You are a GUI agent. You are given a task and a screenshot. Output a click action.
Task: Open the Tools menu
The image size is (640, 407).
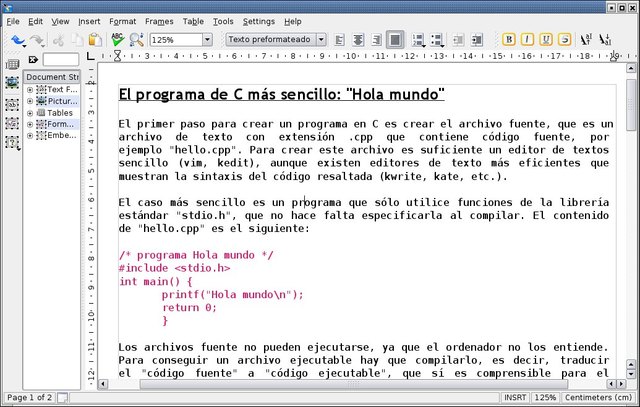(x=223, y=22)
